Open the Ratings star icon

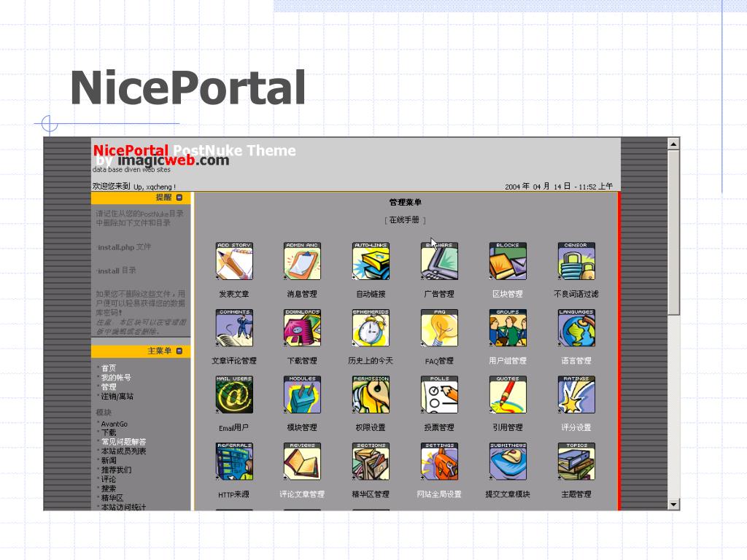[576, 394]
